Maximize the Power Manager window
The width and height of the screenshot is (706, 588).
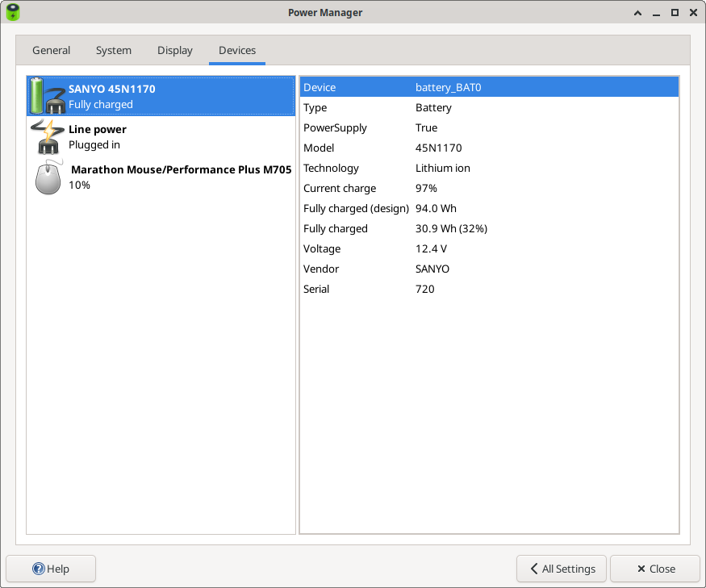click(675, 12)
